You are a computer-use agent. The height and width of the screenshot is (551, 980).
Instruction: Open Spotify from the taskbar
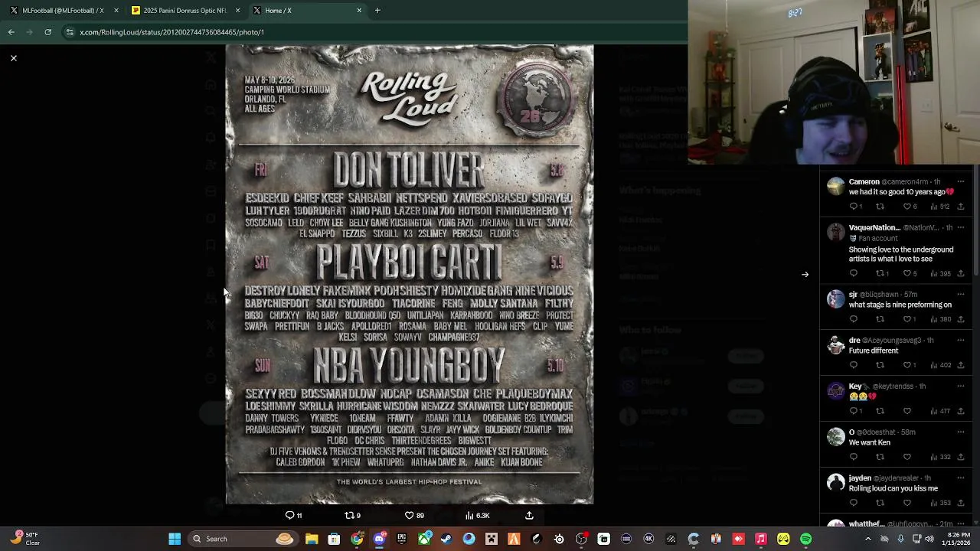[x=805, y=539]
